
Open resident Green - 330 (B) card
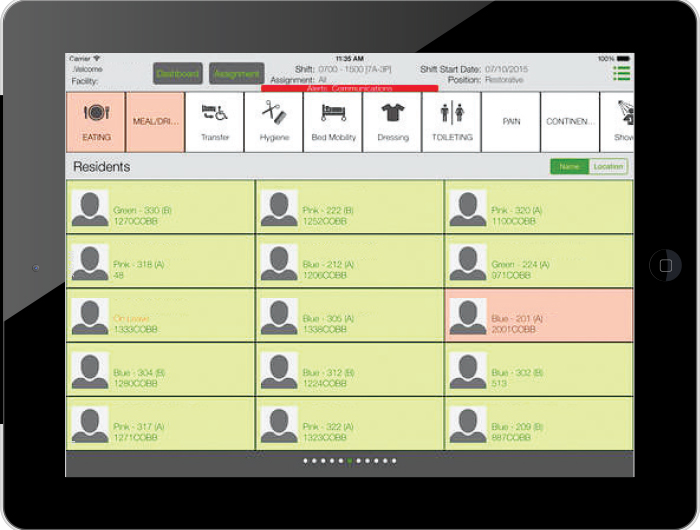(160, 207)
